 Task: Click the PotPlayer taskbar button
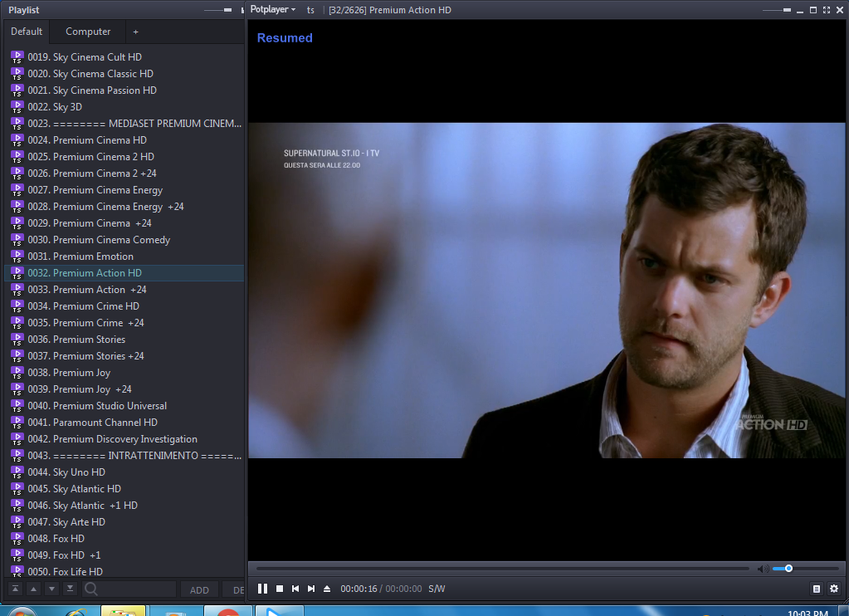280,611
